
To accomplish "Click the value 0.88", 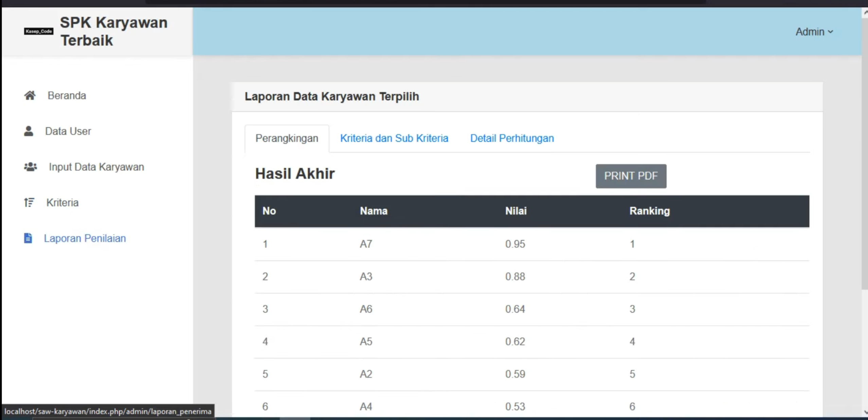I will click(x=515, y=276).
